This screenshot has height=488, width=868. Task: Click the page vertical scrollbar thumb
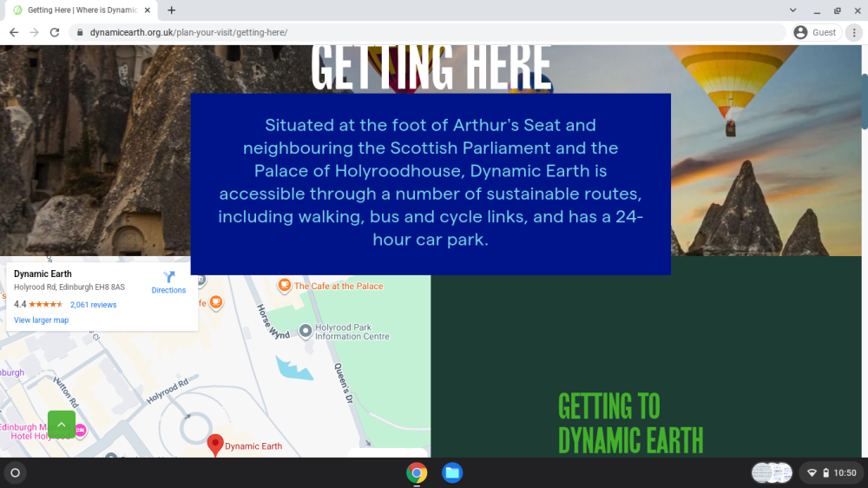coord(865,102)
